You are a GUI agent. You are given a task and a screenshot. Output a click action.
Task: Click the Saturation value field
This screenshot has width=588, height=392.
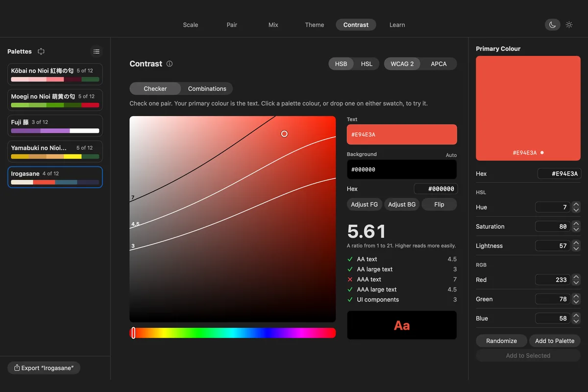click(553, 226)
